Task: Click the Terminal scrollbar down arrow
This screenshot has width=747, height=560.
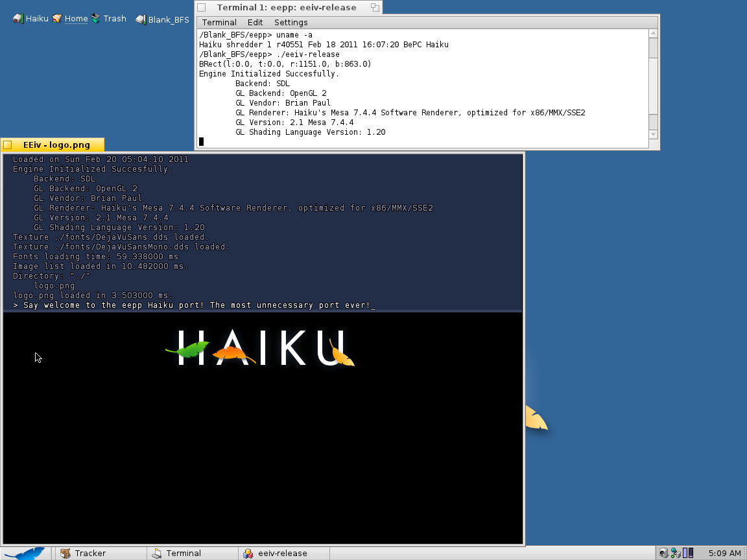Action: [653, 134]
